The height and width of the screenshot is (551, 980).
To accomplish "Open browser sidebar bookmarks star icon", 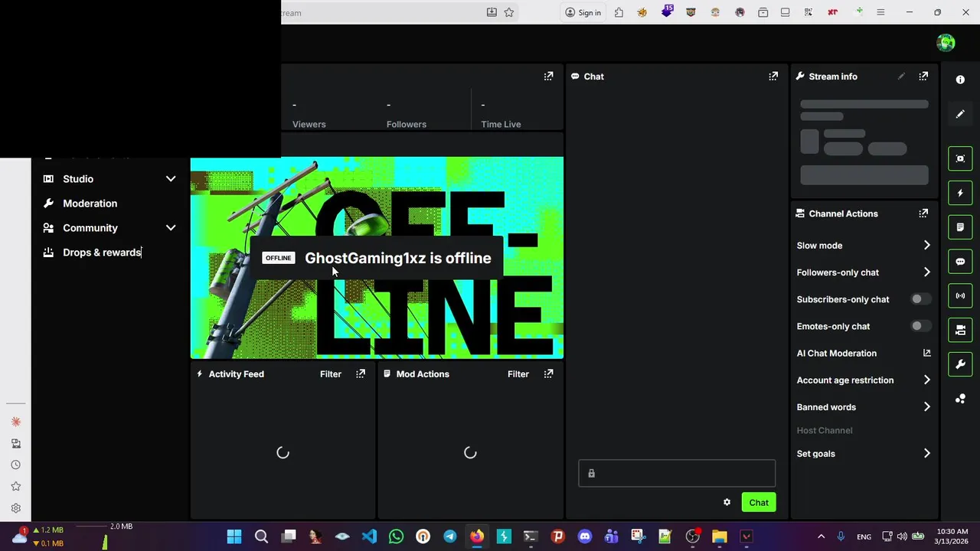I will (x=15, y=486).
